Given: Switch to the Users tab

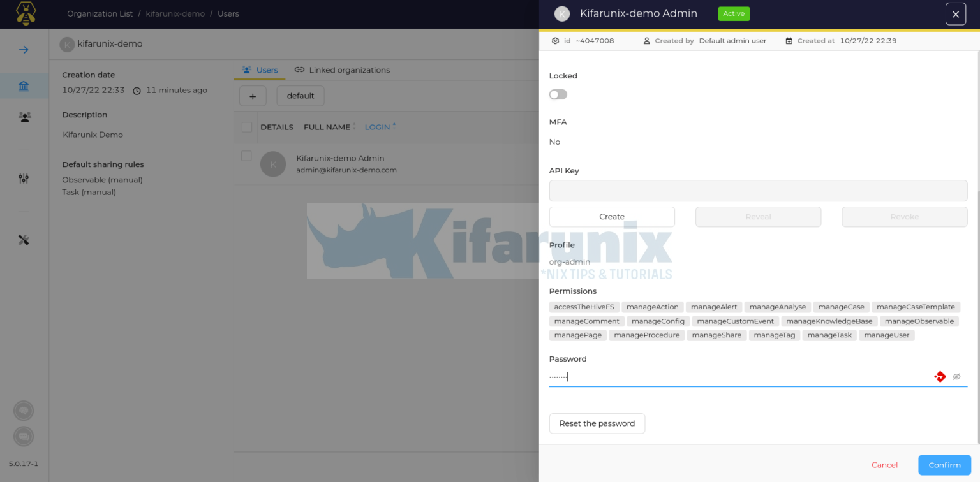Looking at the screenshot, I should point(260,70).
